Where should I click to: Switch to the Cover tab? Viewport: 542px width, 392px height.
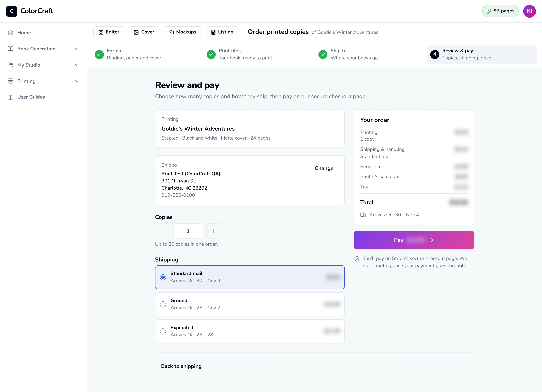144,32
